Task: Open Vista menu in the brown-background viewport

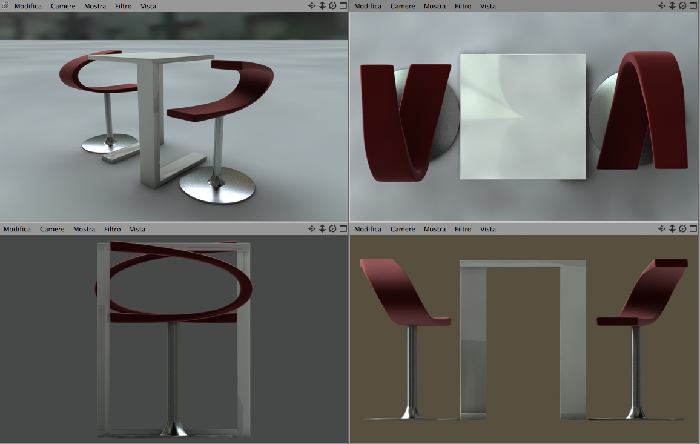Action: pos(488,229)
